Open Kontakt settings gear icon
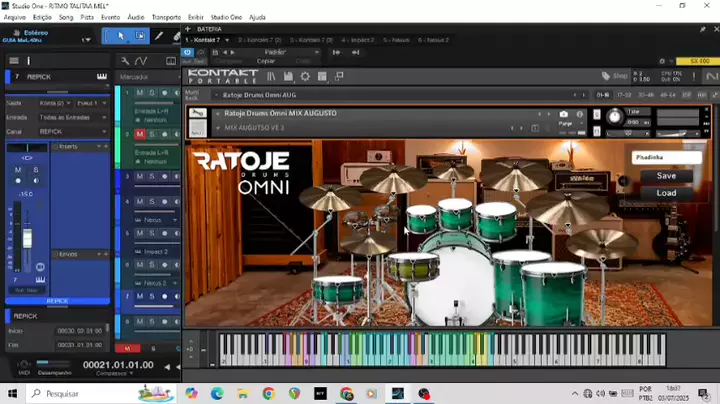This screenshot has width=720, height=404. point(303,76)
